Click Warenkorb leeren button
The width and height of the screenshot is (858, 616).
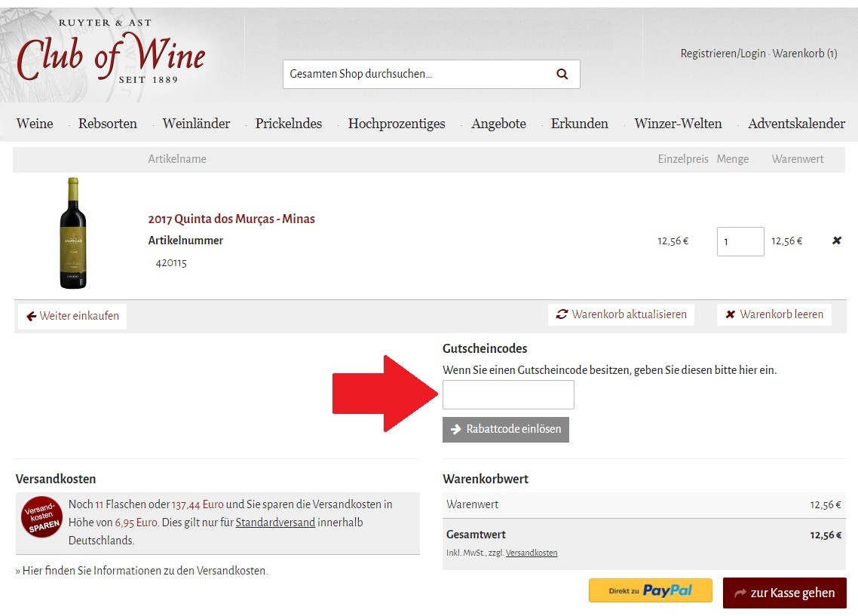coord(774,314)
